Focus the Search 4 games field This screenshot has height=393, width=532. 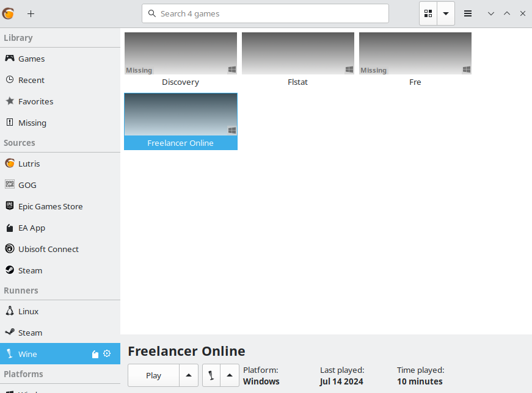(265, 13)
